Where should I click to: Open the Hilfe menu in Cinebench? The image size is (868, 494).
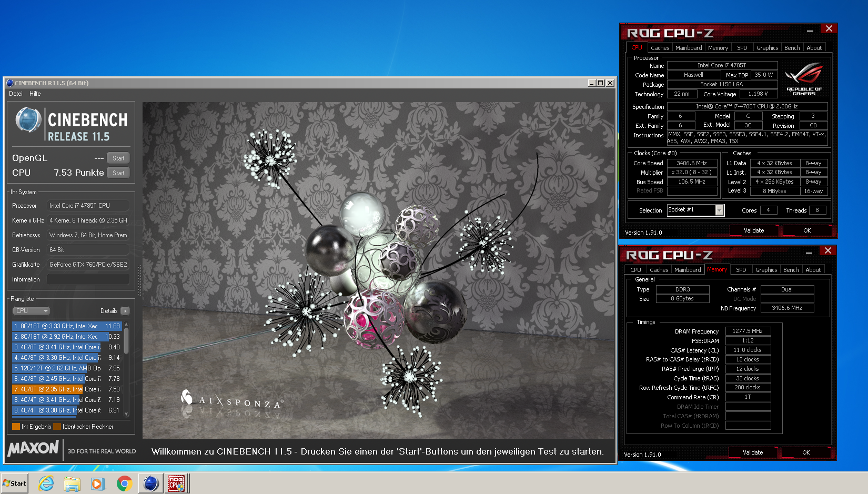pos(35,94)
